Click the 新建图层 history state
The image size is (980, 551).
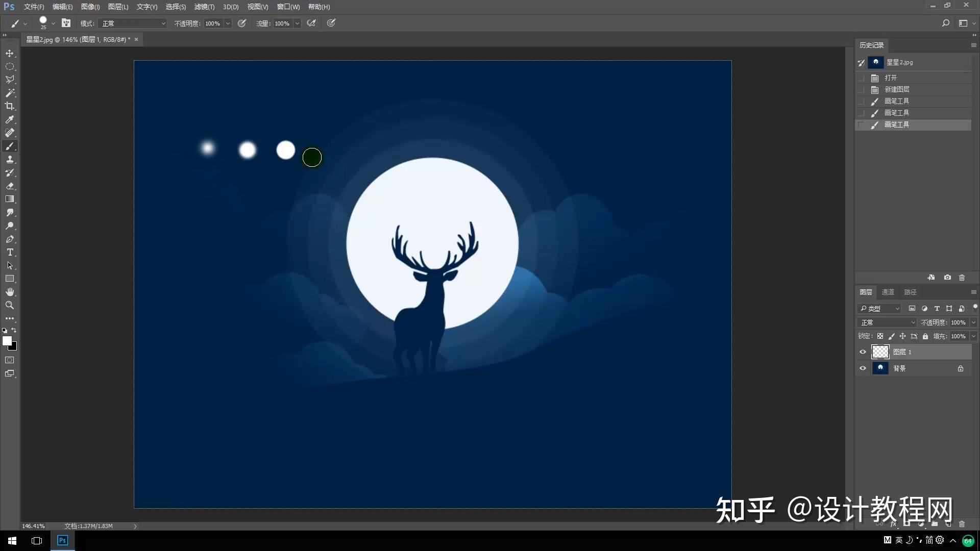click(x=896, y=89)
